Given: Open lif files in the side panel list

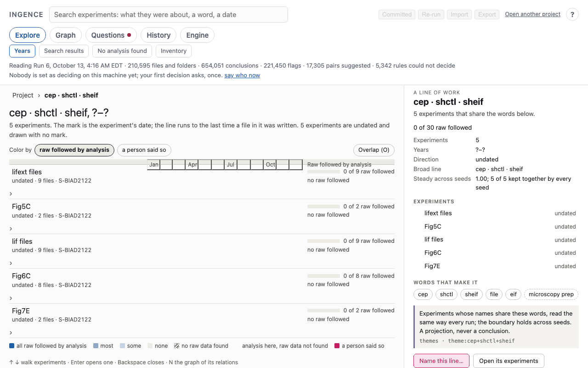Looking at the screenshot, I should point(496,240).
